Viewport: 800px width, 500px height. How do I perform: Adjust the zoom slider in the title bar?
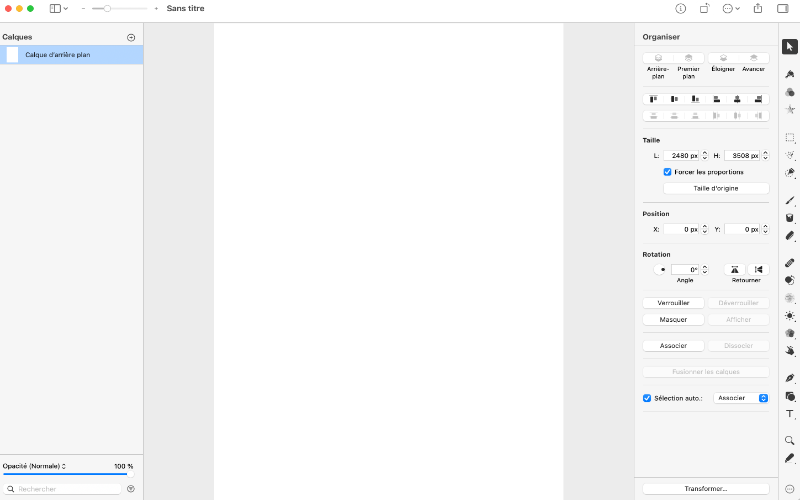[107, 8]
